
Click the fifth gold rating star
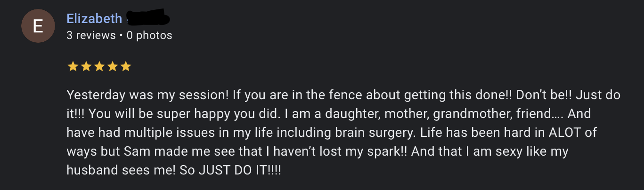[125, 67]
